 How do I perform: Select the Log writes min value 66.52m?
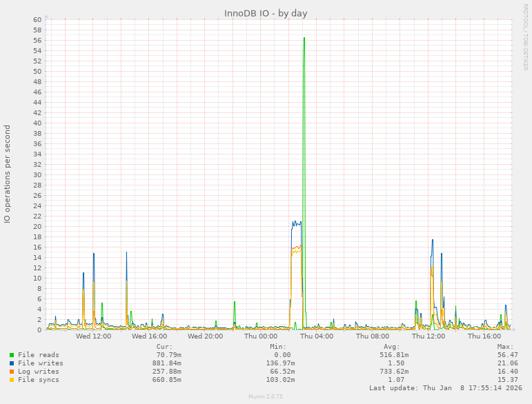pos(282,372)
